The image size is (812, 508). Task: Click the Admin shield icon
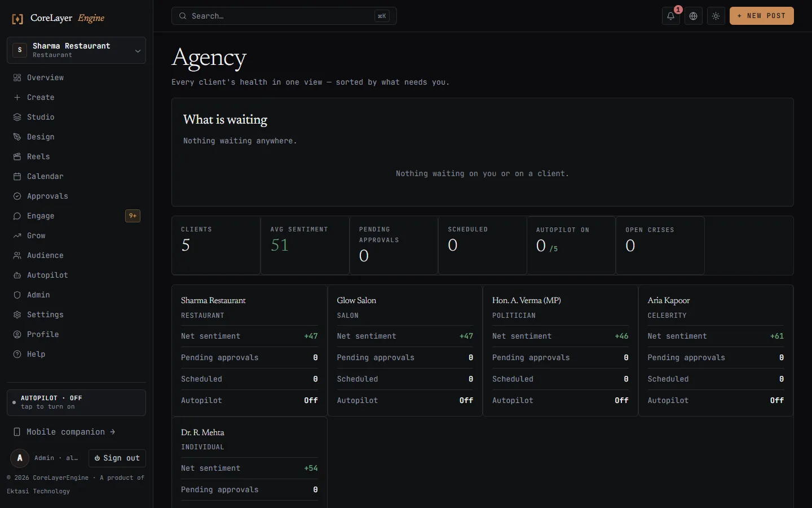coord(17,295)
